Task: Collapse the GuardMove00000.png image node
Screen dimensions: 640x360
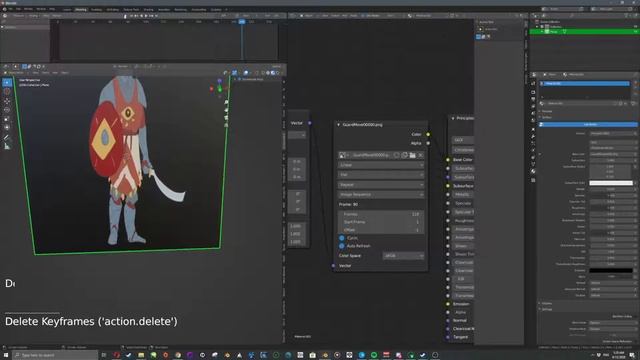Action: [338, 124]
